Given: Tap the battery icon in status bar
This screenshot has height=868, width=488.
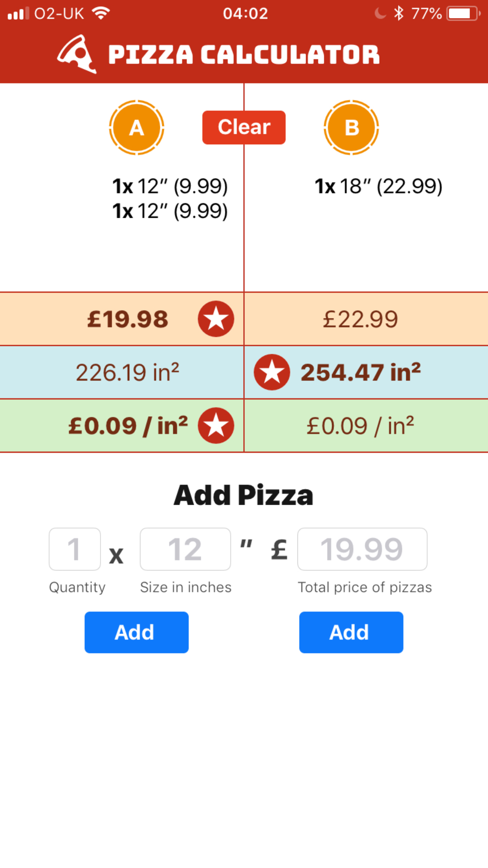Looking at the screenshot, I should (x=464, y=14).
